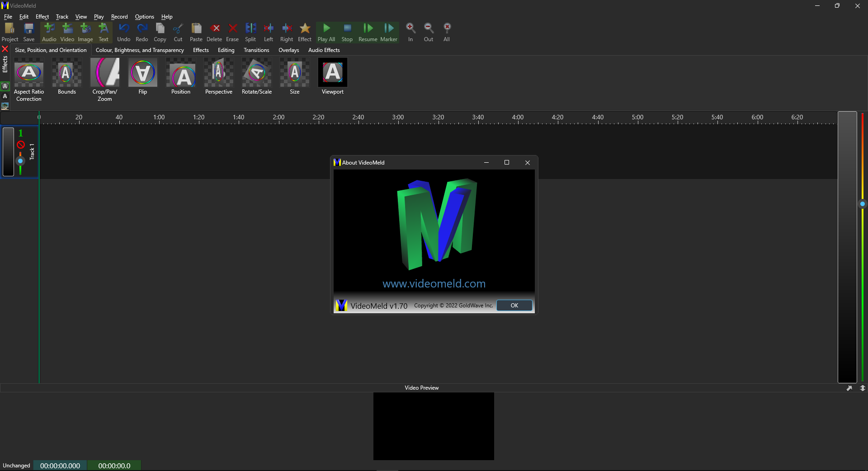868x471 pixels.
Task: Open the www.videomeld.com link
Action: [x=434, y=283]
